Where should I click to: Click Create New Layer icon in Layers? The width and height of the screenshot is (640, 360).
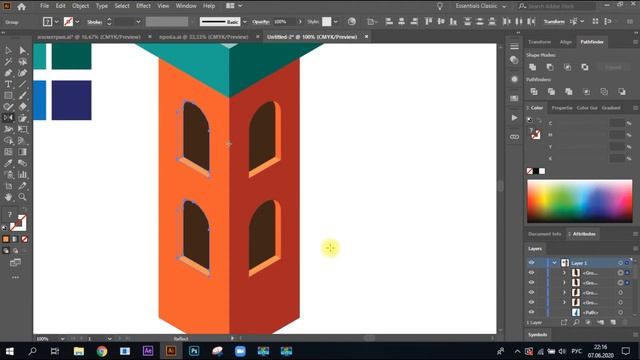613,322
